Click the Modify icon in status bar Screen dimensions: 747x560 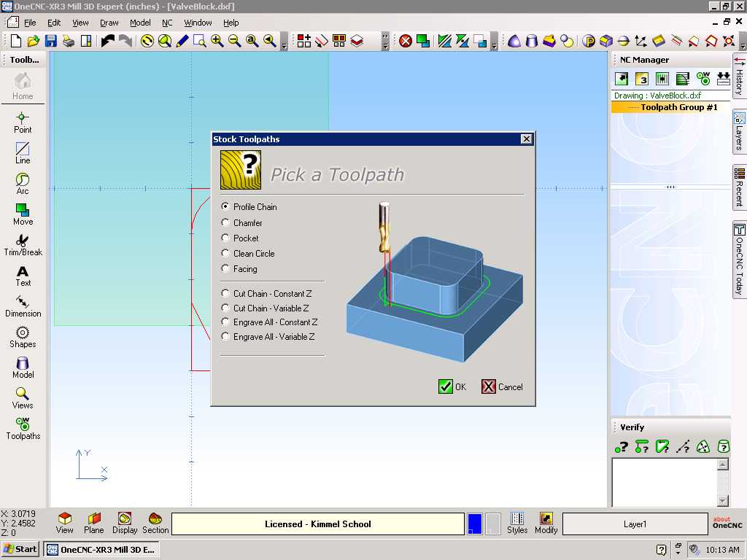546,524
